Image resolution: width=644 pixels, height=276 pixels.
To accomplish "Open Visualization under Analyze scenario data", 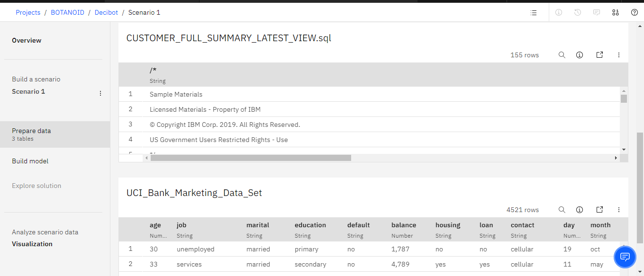I will [32, 244].
